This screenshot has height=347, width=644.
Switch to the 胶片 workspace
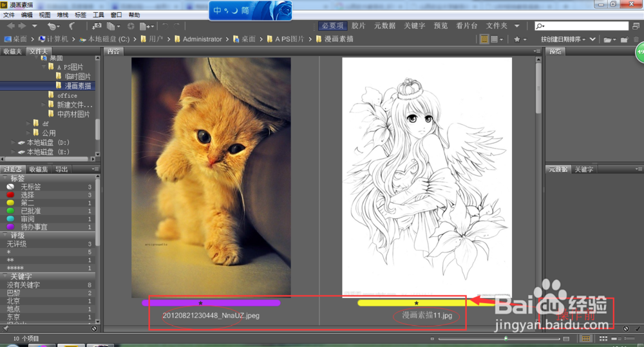[x=358, y=26]
